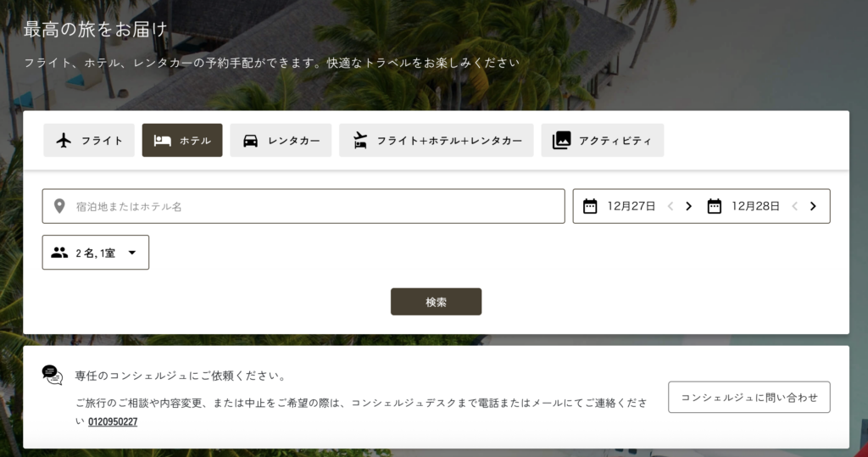This screenshot has width=868, height=457.
Task: Click the calendar icon beside 12月27日
Action: coord(590,206)
